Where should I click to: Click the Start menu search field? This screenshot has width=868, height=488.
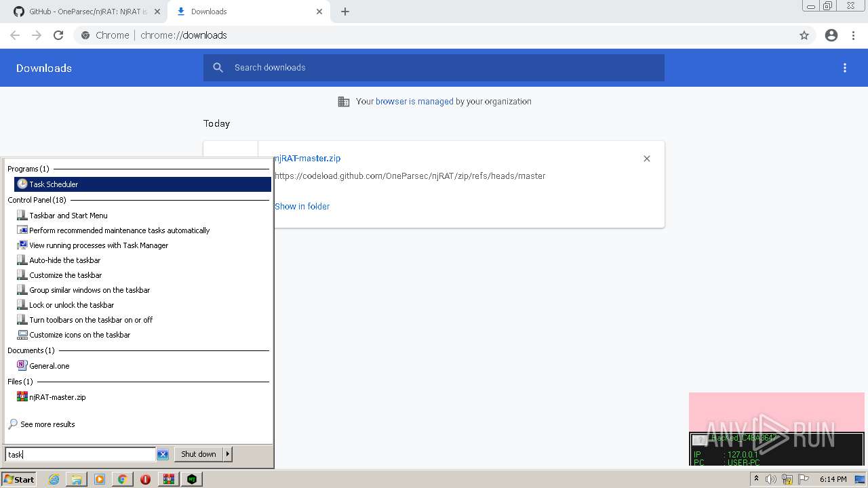pos(80,454)
